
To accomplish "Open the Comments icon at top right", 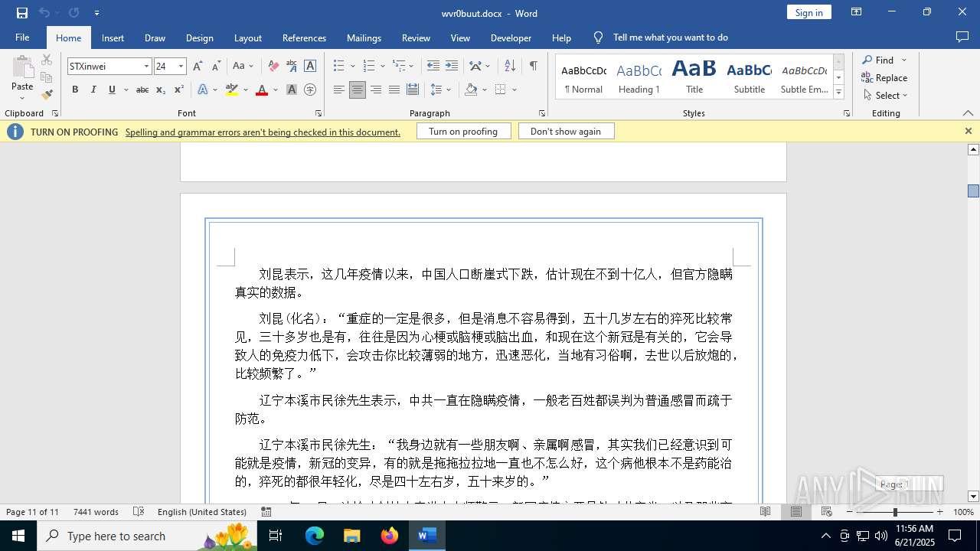I will (962, 37).
